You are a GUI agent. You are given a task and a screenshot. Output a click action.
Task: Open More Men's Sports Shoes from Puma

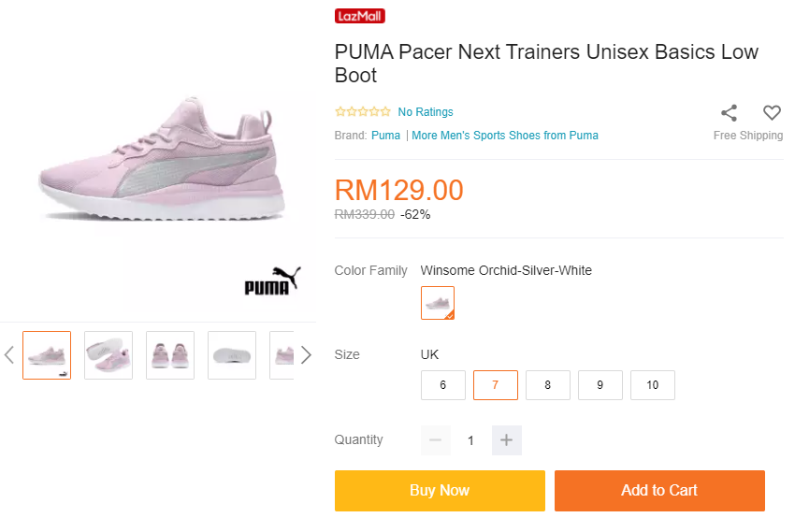(505, 136)
